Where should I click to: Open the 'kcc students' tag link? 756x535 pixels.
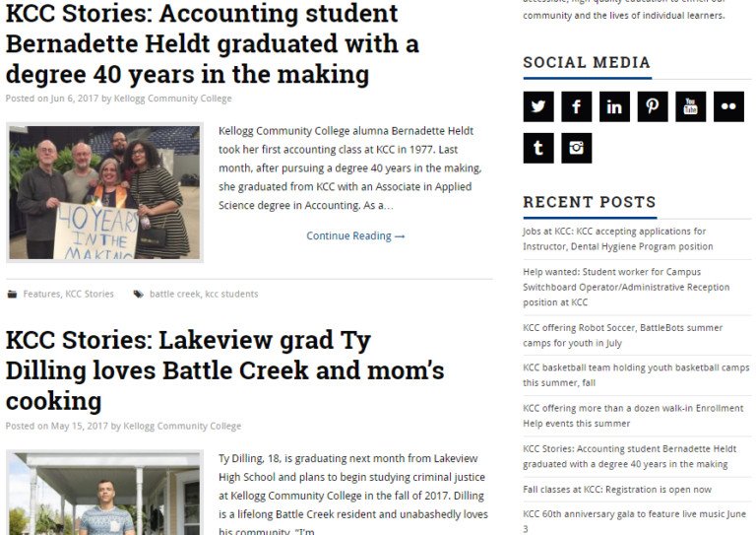click(x=231, y=294)
